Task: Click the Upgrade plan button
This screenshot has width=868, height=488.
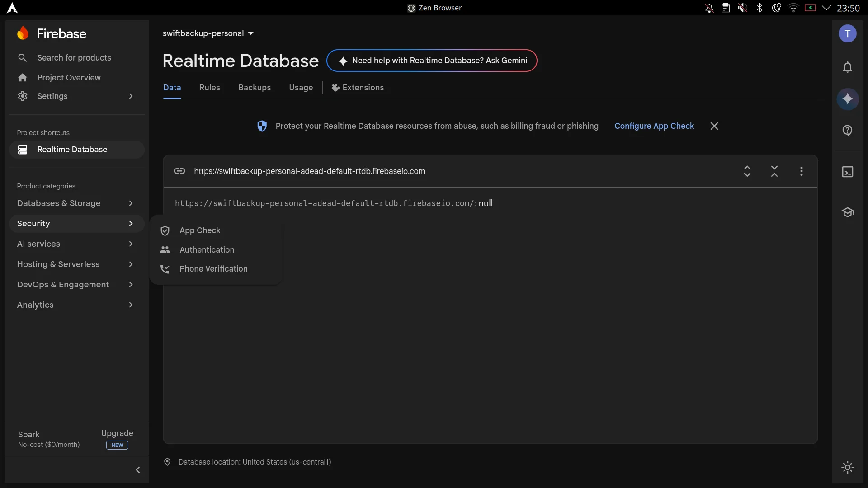Action: click(x=117, y=439)
